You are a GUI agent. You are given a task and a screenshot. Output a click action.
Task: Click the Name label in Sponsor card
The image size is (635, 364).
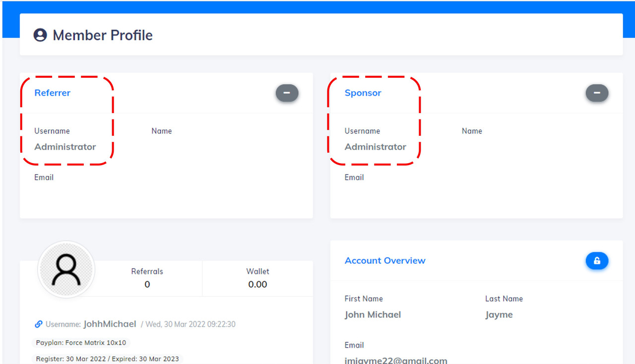472,131
